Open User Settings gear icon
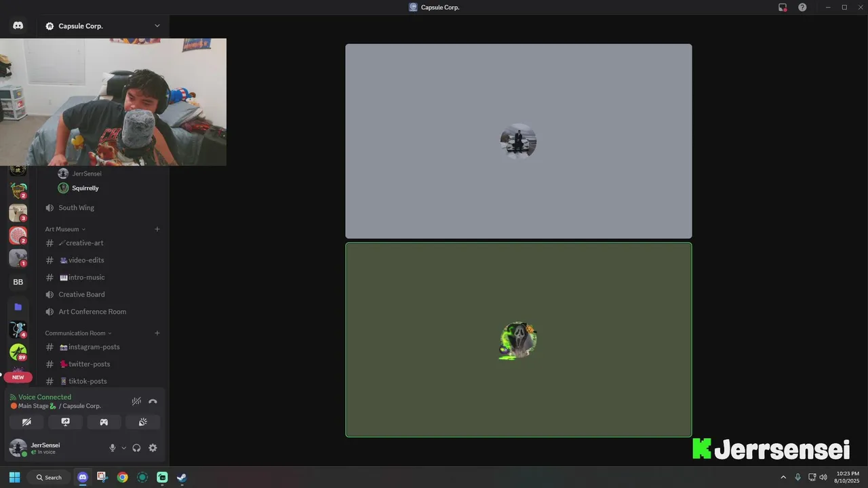This screenshot has height=488, width=868. click(153, 448)
